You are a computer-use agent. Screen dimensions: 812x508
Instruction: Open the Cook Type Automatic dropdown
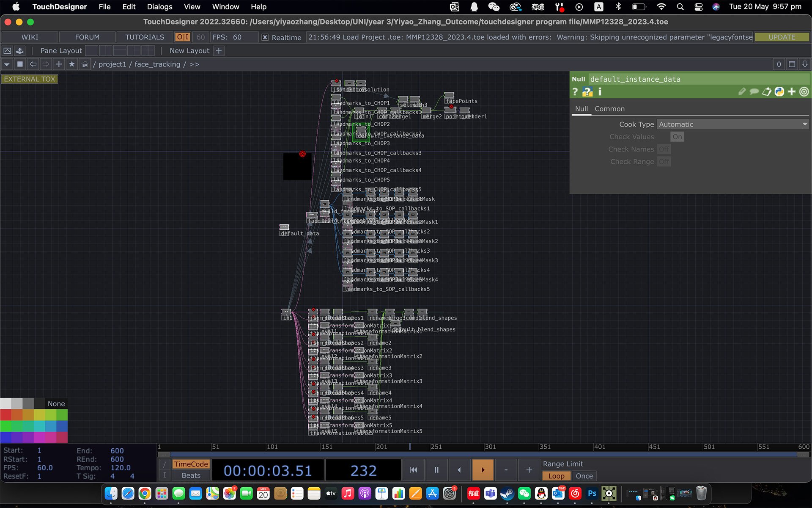click(x=733, y=124)
